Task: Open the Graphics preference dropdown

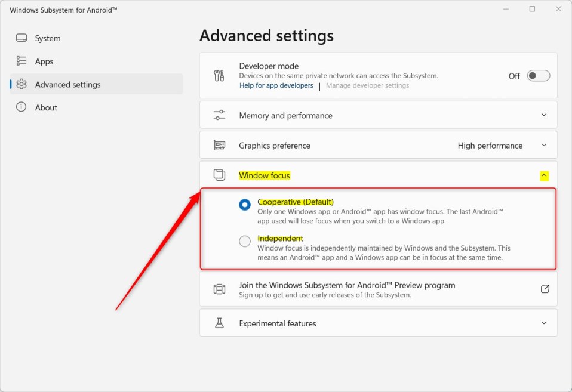Action: click(544, 145)
